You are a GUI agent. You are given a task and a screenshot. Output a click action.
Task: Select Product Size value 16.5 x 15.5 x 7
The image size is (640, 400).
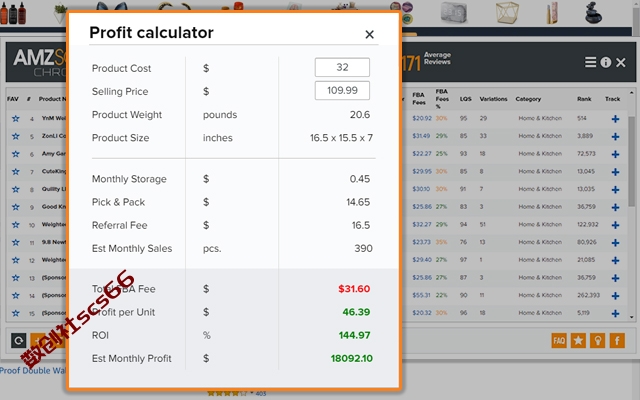[x=341, y=138]
